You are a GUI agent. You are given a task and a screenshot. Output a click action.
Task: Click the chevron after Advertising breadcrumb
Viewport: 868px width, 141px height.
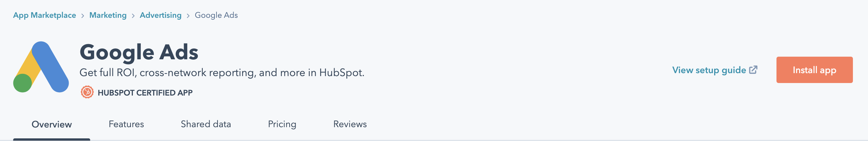(188, 15)
